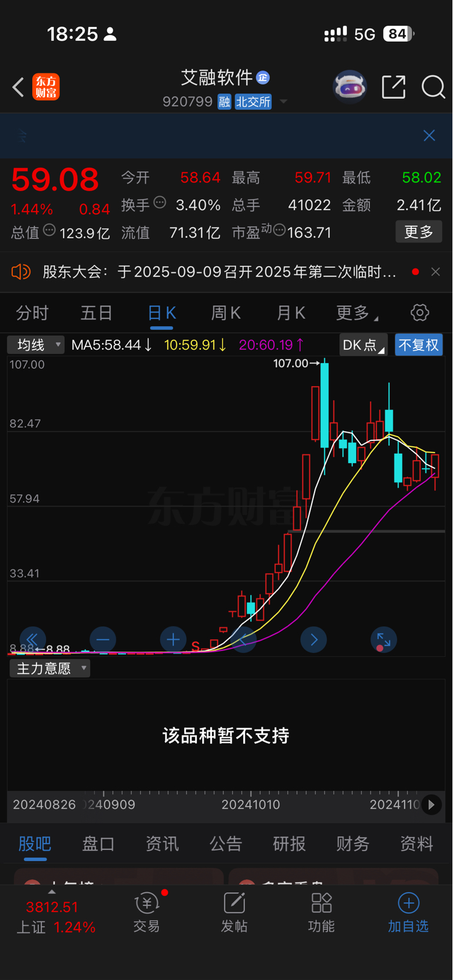Switch to 月K chart tab
The height and width of the screenshot is (980, 453).
(290, 313)
